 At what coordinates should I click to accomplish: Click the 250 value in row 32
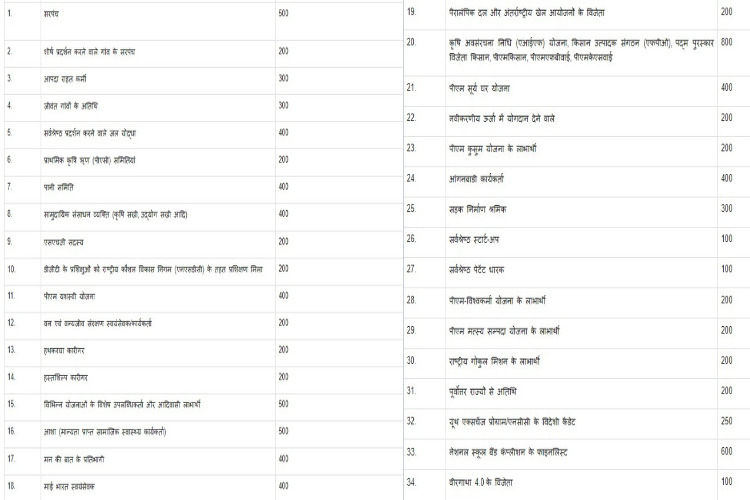click(x=726, y=421)
